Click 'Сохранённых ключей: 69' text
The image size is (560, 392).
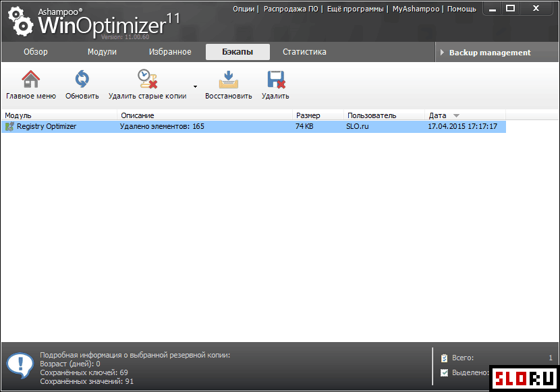click(x=84, y=372)
